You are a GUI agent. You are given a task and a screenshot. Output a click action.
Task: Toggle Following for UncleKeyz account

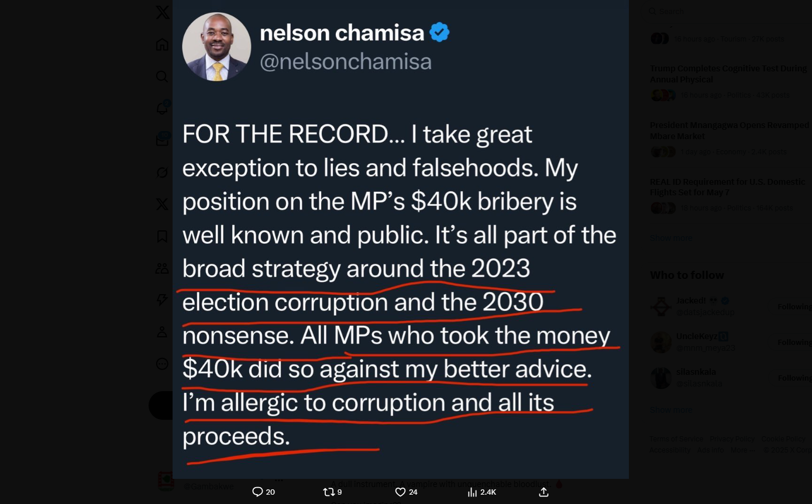794,342
